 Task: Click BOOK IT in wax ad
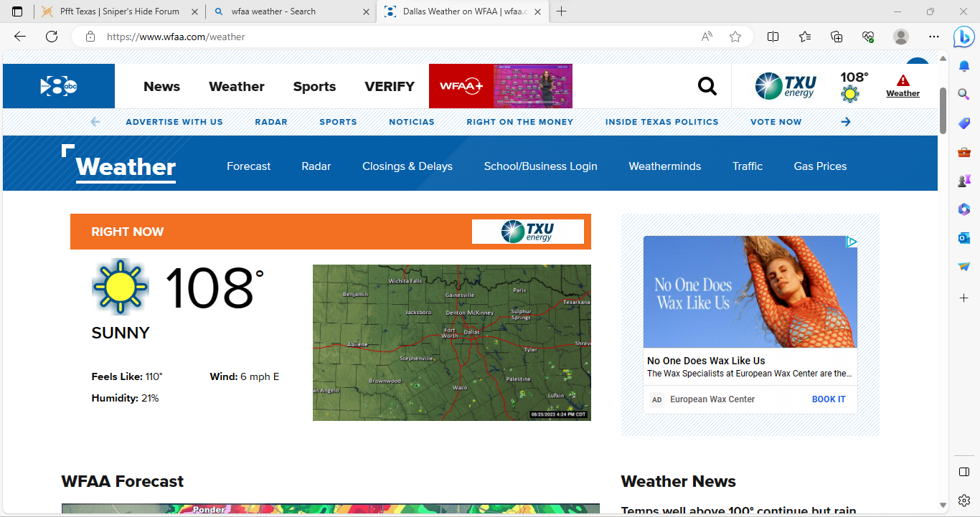click(x=829, y=399)
